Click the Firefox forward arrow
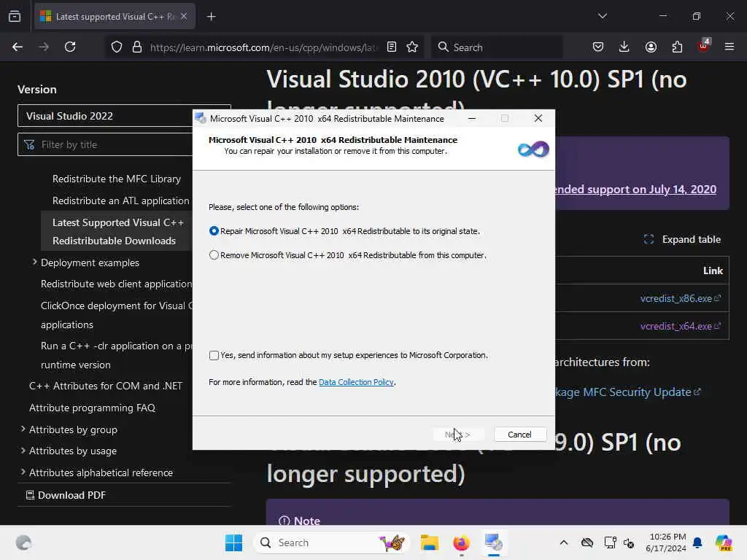 coord(44,47)
